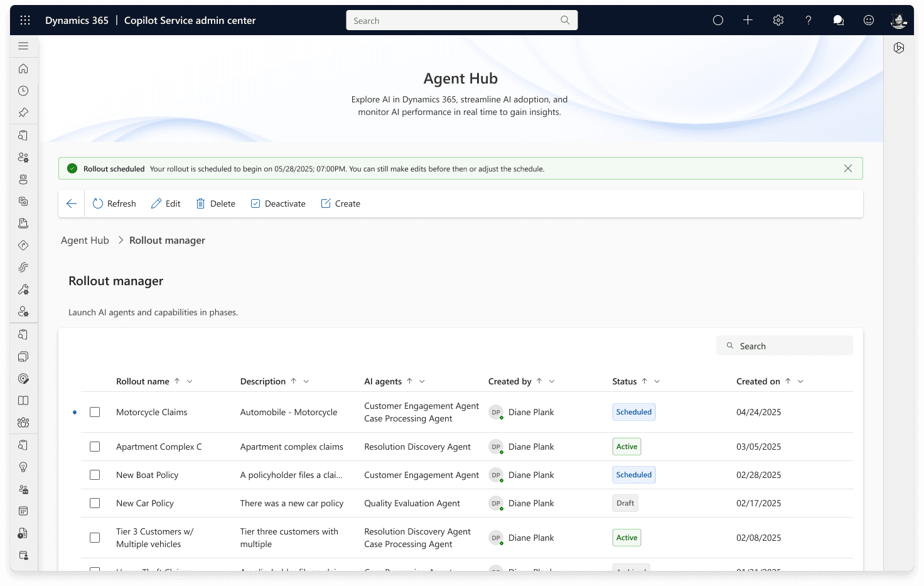The height and width of the screenshot is (586, 924).
Task: Click the bot sidebar icon
Action: tap(23, 179)
